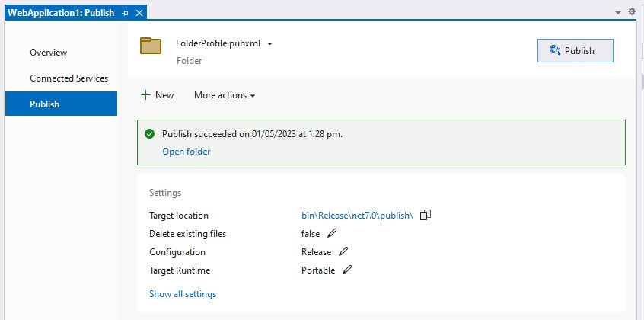Open the tab list dropdown arrow
644x320 pixels.
pos(617,13)
